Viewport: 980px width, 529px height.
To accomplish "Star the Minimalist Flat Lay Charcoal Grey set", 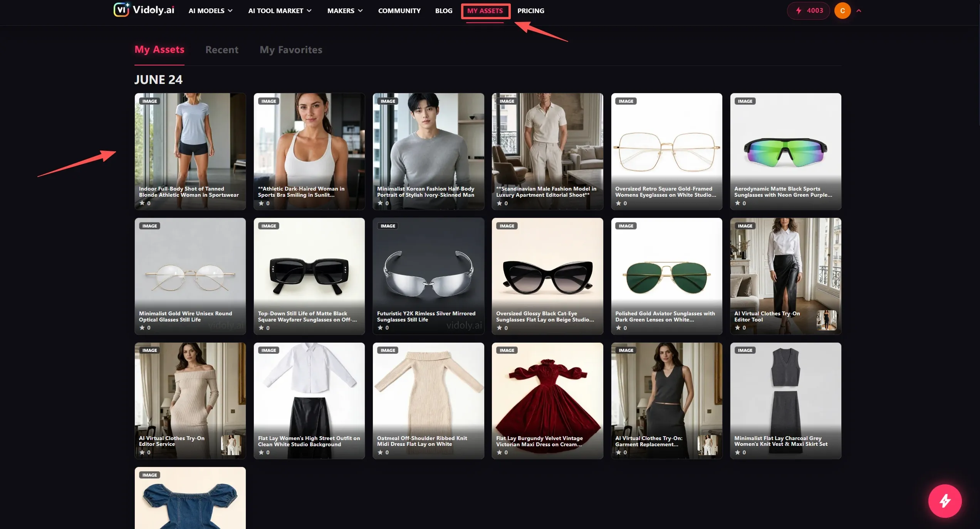I will (737, 452).
